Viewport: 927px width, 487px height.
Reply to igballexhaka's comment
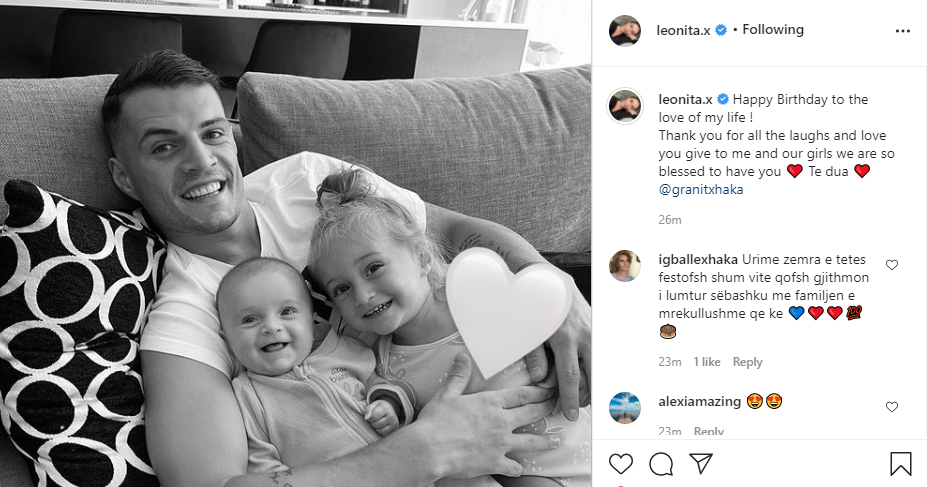747,362
